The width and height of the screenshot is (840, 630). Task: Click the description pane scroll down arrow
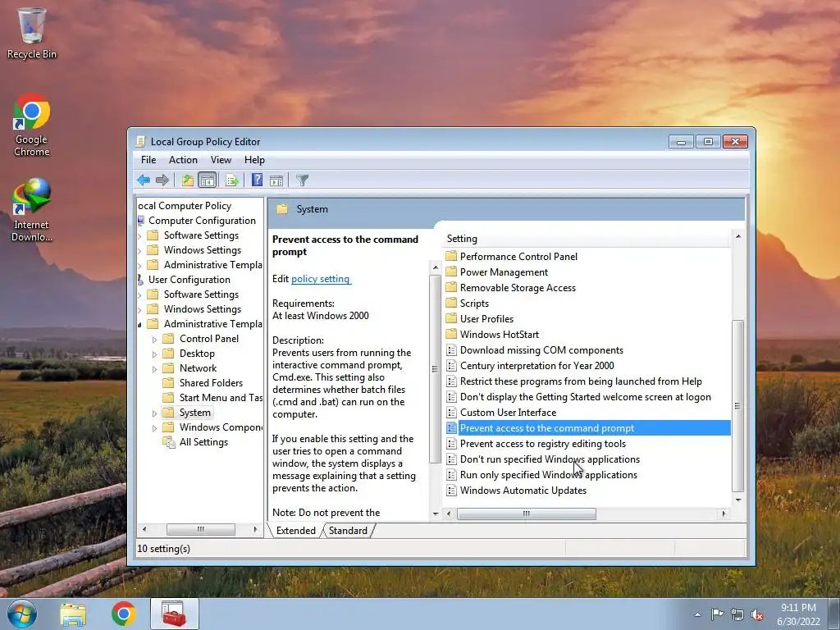[x=435, y=514]
